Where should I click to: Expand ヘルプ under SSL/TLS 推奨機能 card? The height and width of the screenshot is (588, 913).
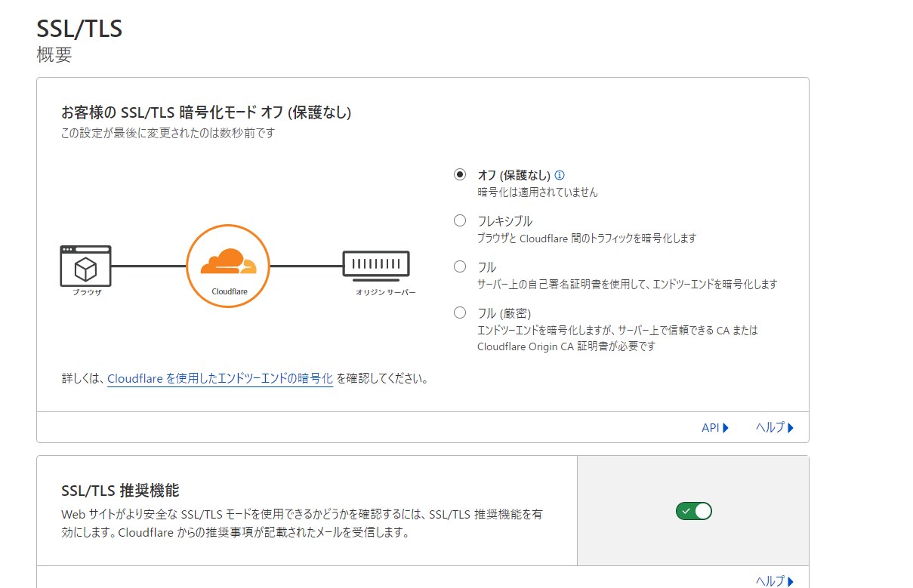[x=775, y=581]
